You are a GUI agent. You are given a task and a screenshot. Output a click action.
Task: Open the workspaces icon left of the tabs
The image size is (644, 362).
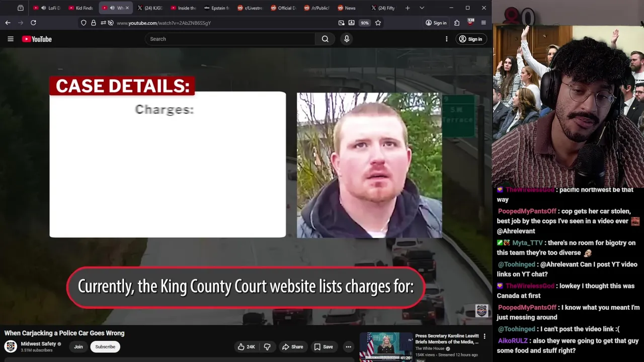(21, 8)
